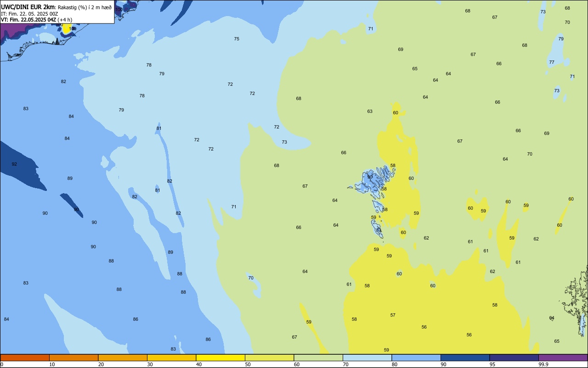Click the '40' tick label on legend
The width and height of the screenshot is (588, 368).
(x=199, y=364)
